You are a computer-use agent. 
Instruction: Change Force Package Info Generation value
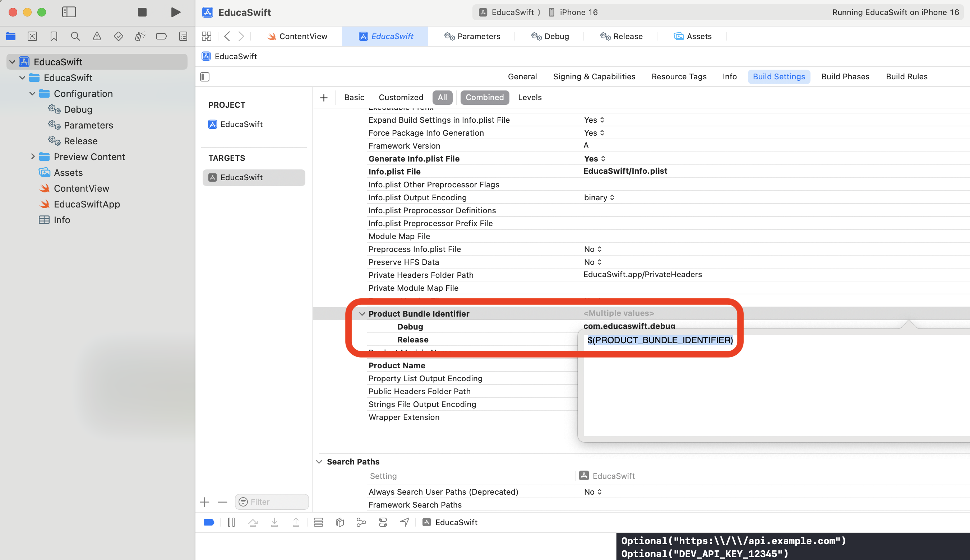click(x=594, y=133)
